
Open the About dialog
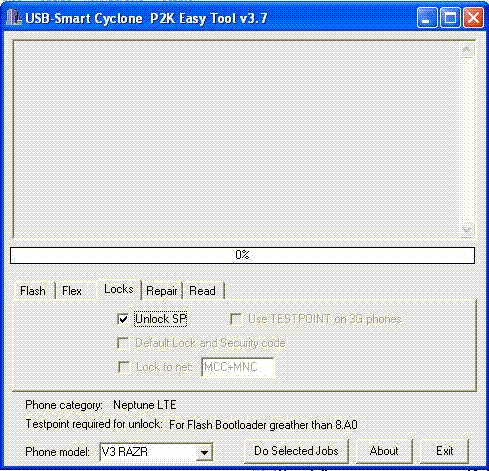tap(384, 451)
